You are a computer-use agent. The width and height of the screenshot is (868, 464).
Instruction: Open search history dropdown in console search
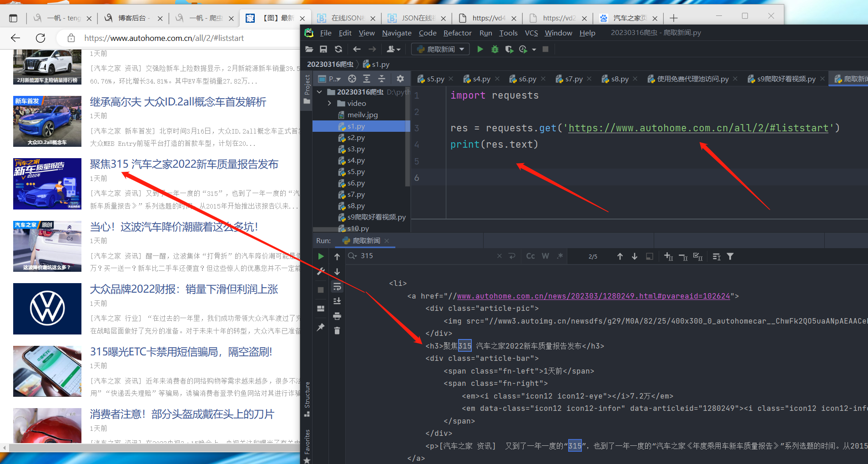pos(353,256)
